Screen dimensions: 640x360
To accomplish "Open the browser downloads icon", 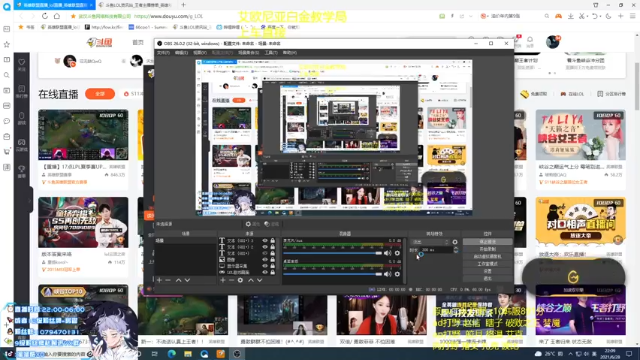I will (x=571, y=16).
